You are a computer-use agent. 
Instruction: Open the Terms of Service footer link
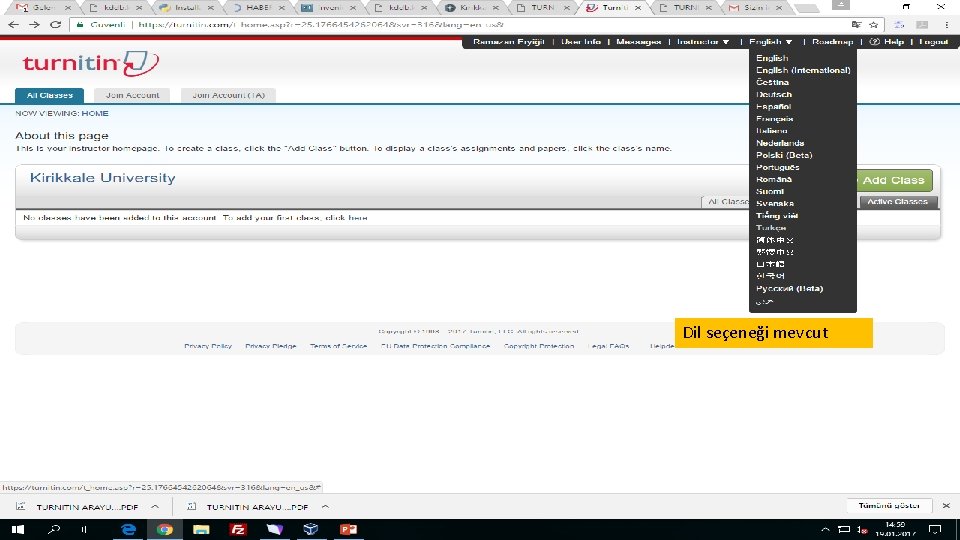tap(338, 347)
